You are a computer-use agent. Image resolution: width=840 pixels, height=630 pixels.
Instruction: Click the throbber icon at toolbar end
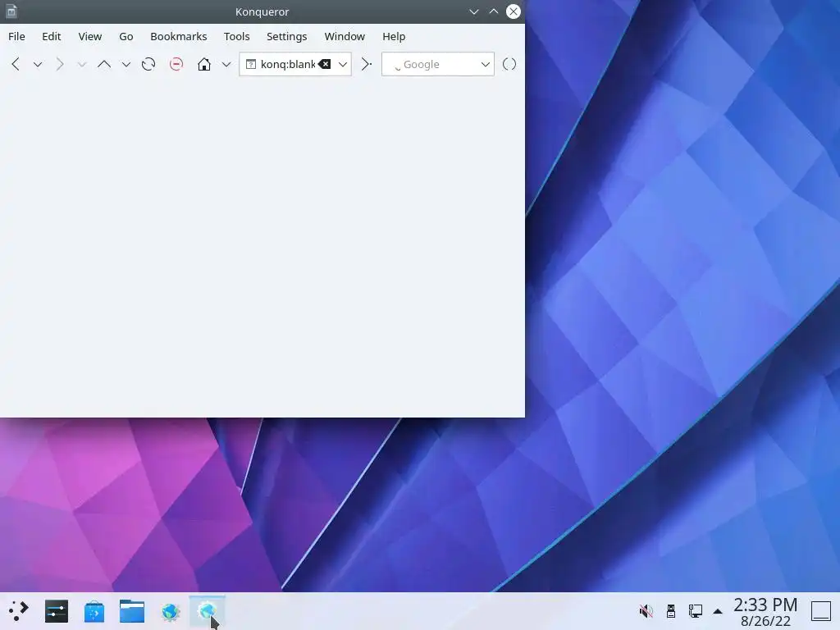(509, 64)
